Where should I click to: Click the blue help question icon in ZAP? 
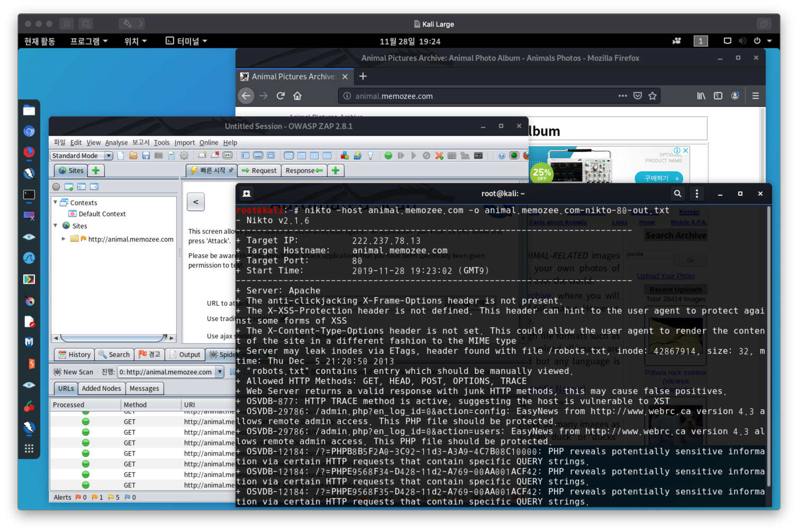502,155
